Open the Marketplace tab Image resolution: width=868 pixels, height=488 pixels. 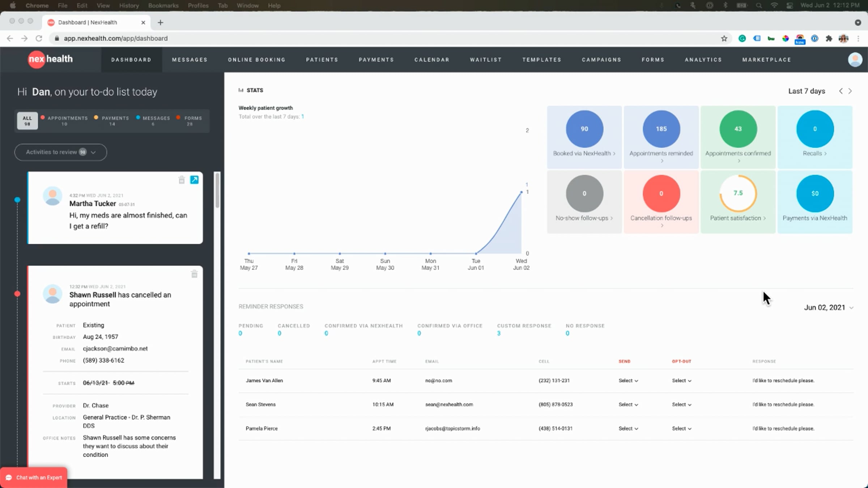[x=767, y=60]
